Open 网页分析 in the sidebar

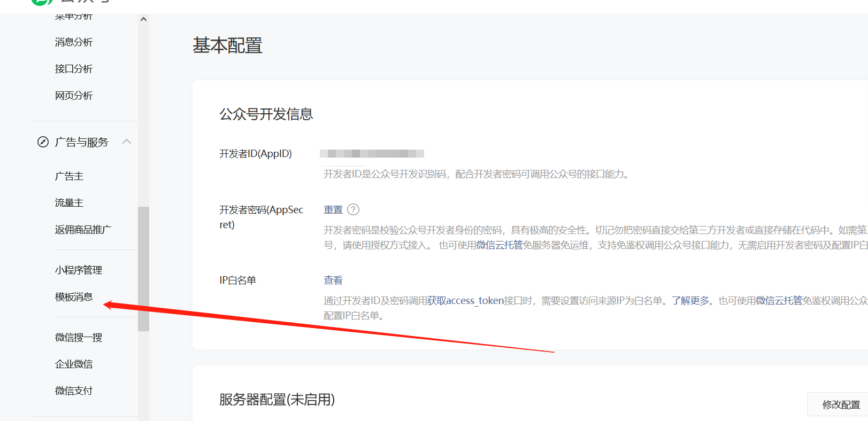pos(74,96)
